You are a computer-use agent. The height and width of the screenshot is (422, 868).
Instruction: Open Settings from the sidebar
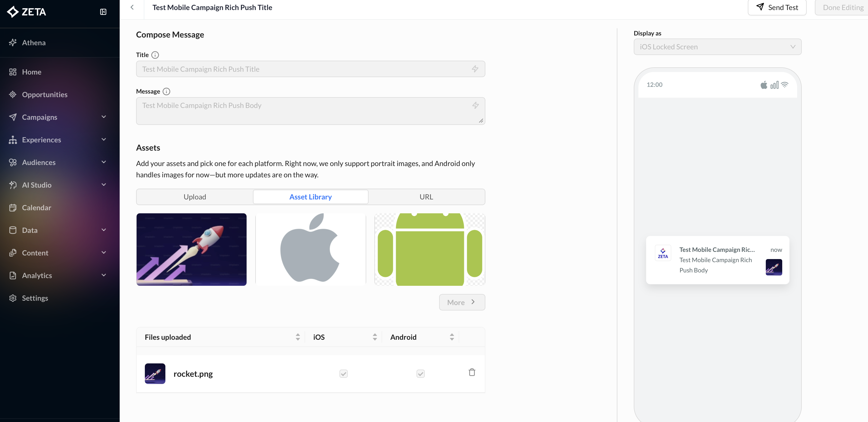(x=35, y=298)
